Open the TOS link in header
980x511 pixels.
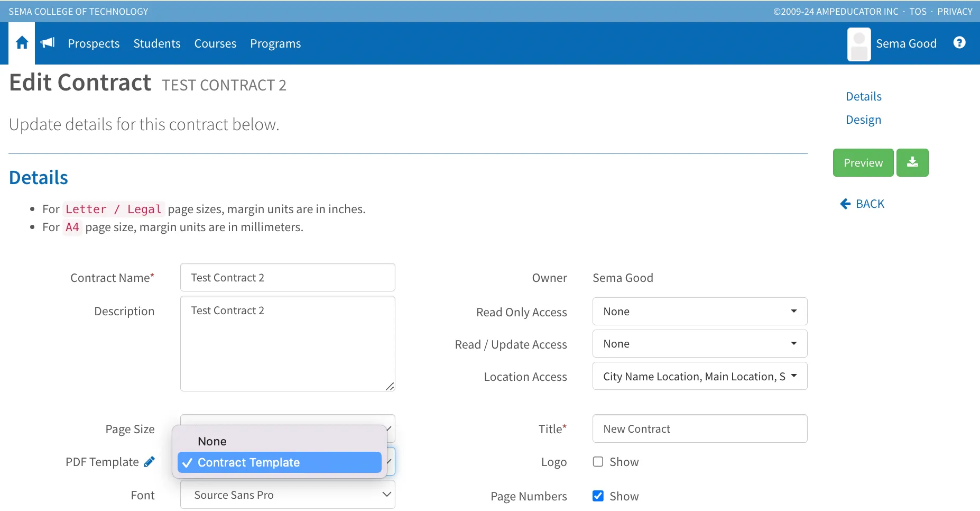tap(918, 12)
